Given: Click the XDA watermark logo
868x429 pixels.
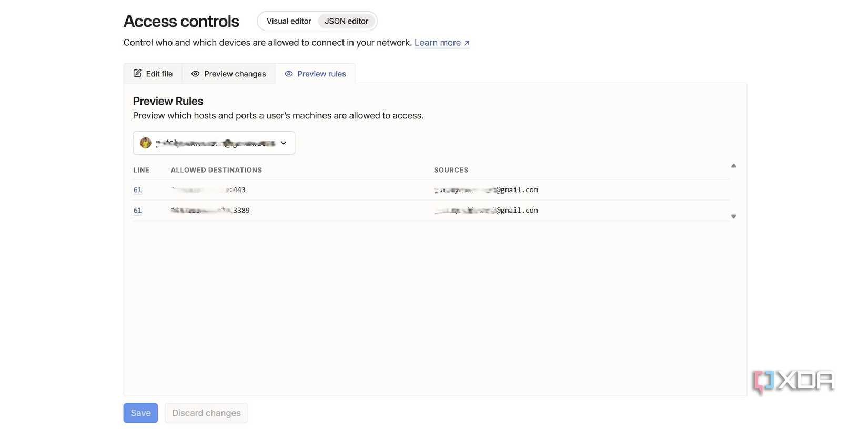Looking at the screenshot, I should [x=794, y=381].
